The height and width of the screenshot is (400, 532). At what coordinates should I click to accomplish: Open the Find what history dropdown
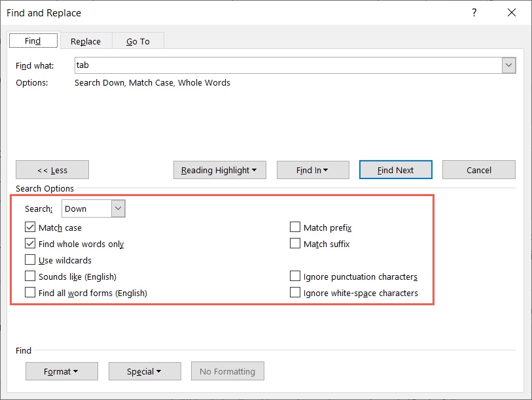point(509,65)
